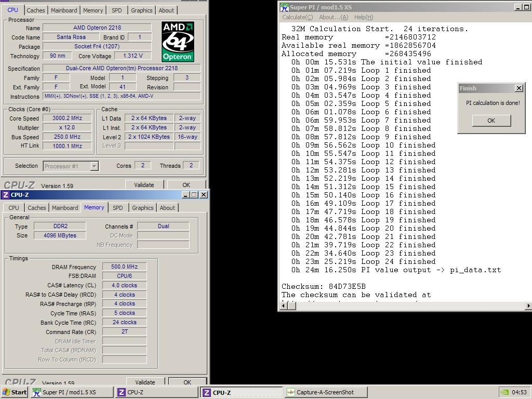Viewport: 532px width, 399px height.
Task: Click the Instructions field listing MMX, SSE
Action: point(122,96)
